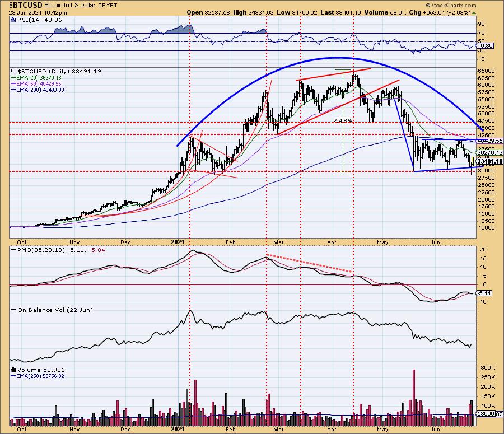The height and width of the screenshot is (434, 504).
Task: Click the Chg +953.61 (+2.93%) value
Action: pyautogui.click(x=440, y=12)
